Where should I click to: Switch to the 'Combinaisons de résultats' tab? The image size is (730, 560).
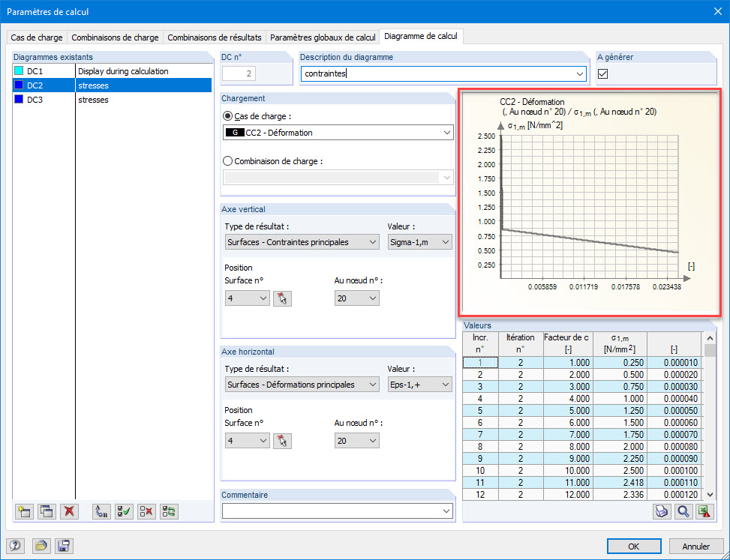[x=214, y=37]
